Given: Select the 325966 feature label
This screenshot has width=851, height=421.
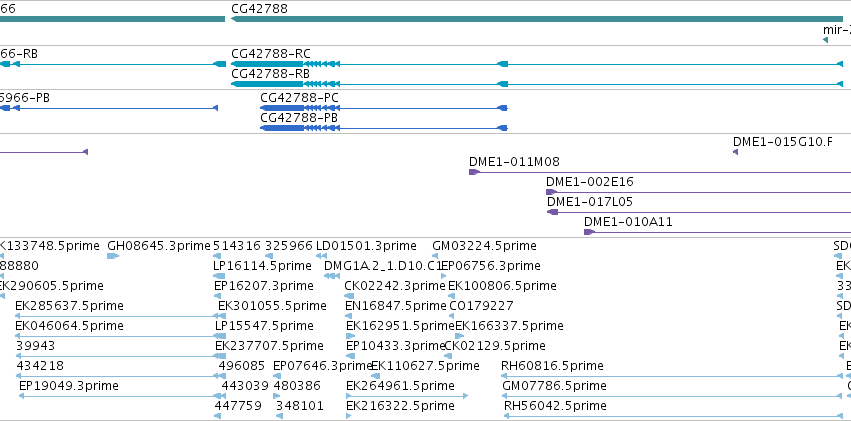Looking at the screenshot, I should 289,246.
